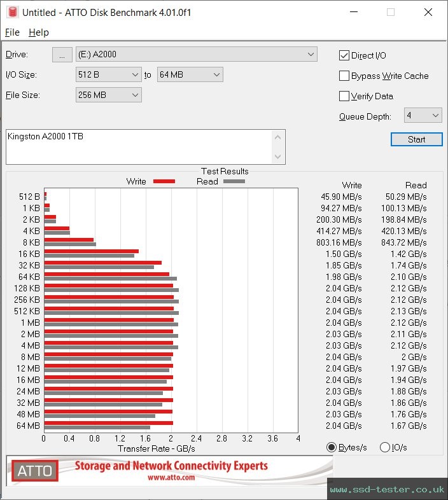Click the 24 MB chart row label
This screenshot has height=500, width=448.
click(x=28, y=391)
